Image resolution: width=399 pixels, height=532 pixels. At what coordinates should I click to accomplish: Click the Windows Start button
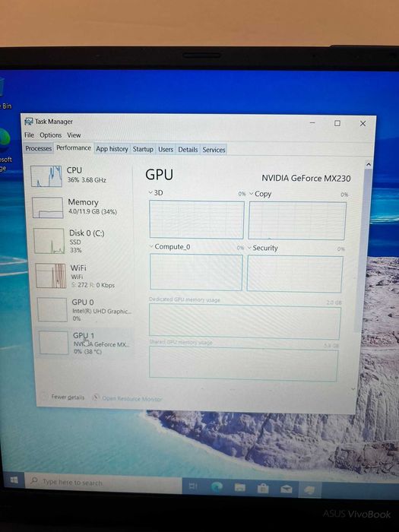click(14, 480)
